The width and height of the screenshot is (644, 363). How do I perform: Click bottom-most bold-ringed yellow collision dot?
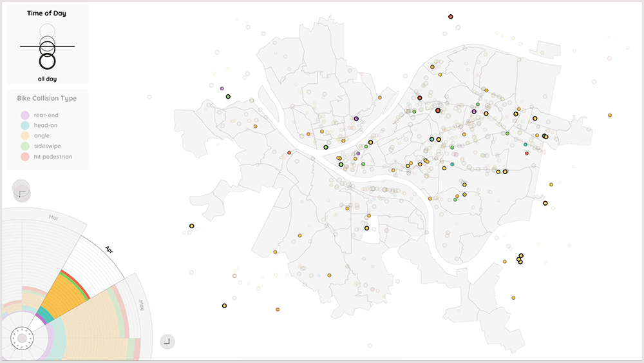tap(224, 306)
